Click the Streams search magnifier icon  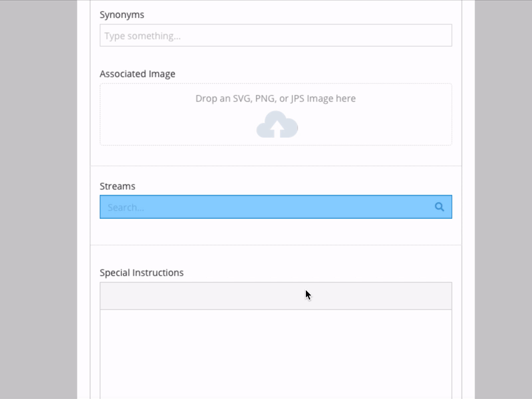(439, 207)
